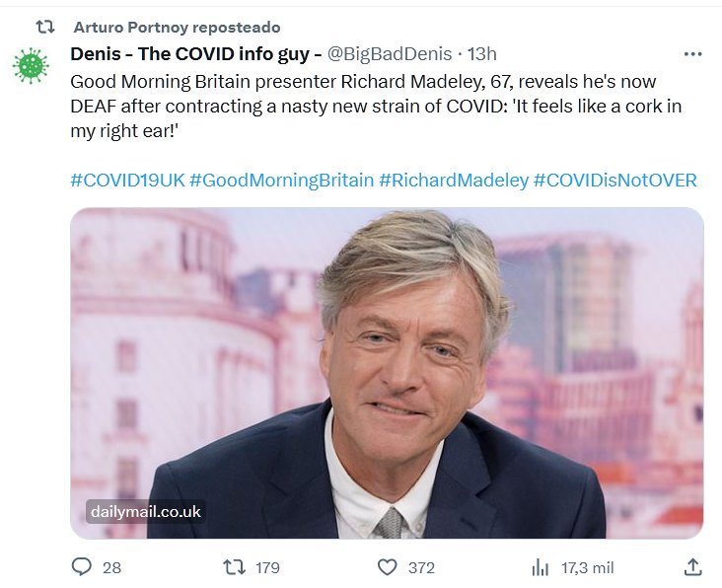Open the three-dot more options menu
The height and width of the screenshot is (588, 722).
(692, 54)
